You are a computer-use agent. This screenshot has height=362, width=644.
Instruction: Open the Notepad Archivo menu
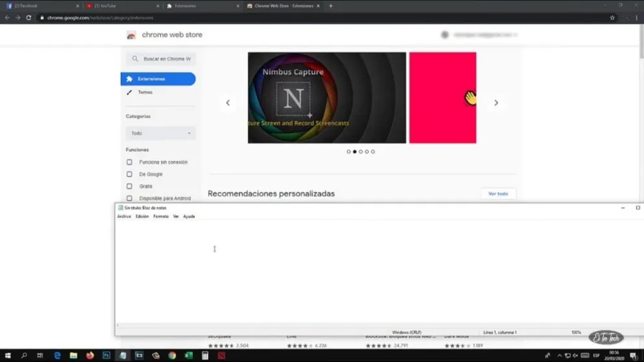coord(124,216)
